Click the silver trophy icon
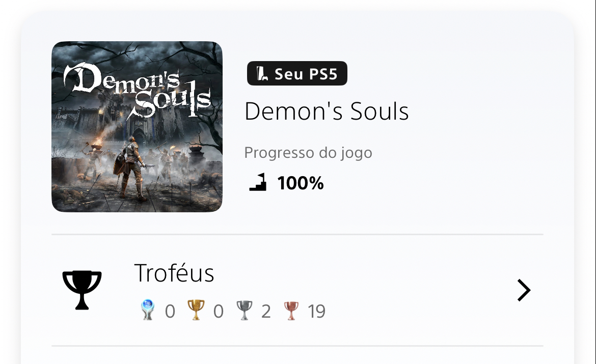The height and width of the screenshot is (364, 596). tap(245, 310)
